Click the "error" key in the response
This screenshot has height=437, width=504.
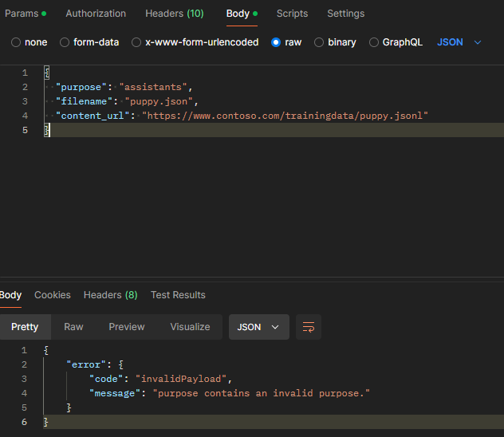pos(86,364)
